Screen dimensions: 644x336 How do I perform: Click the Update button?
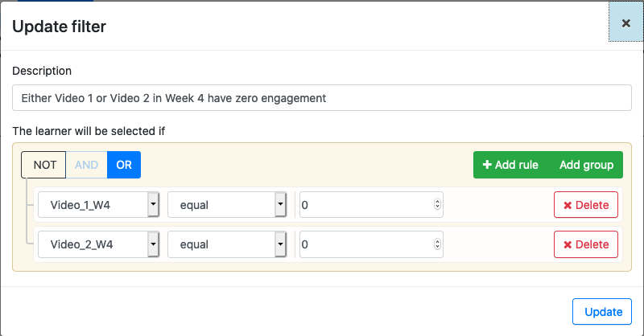click(601, 312)
